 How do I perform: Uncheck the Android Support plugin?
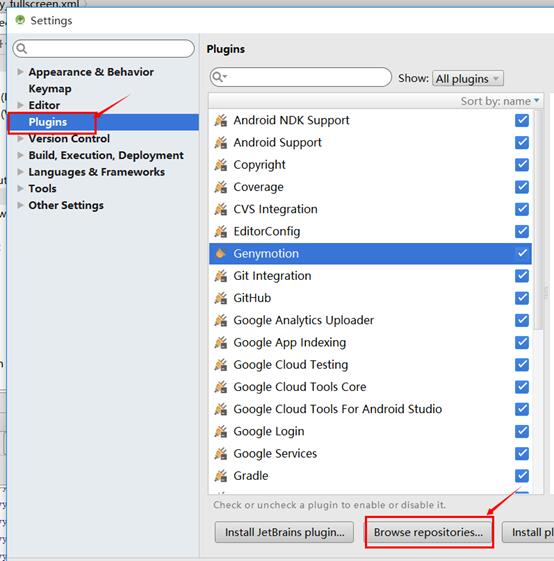point(522,142)
